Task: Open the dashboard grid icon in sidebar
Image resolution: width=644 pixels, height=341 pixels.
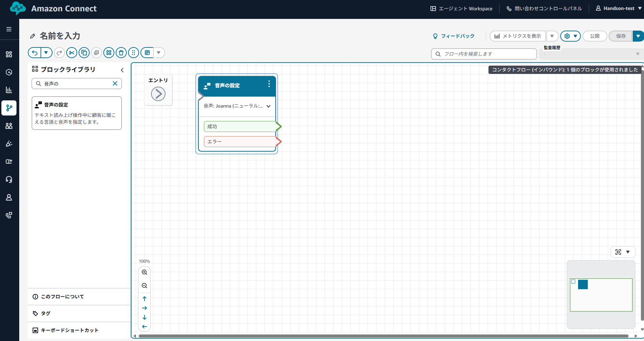Action: coord(9,54)
